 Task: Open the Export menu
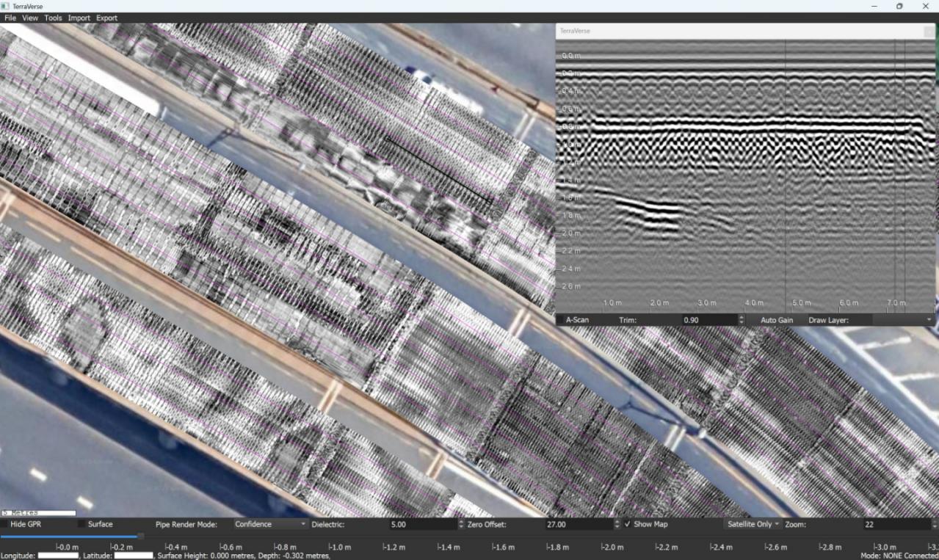[x=106, y=18]
